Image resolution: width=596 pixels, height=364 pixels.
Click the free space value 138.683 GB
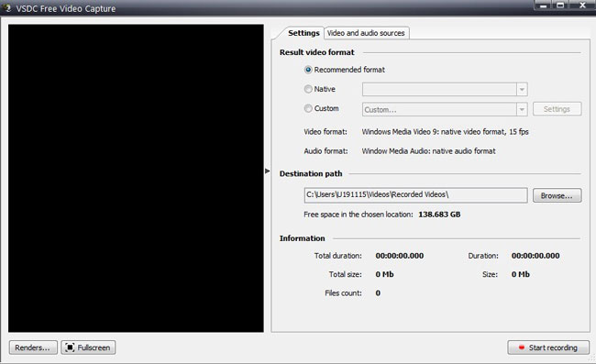439,215
